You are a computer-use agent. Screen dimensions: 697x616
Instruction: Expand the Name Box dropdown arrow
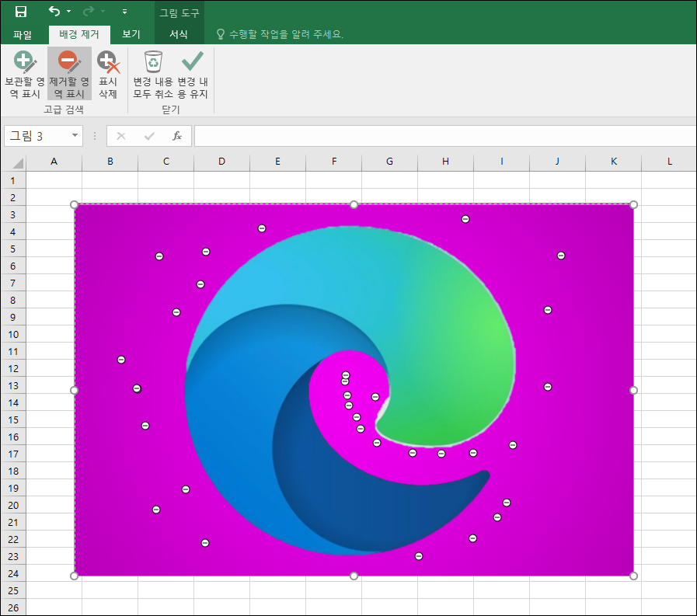(75, 136)
